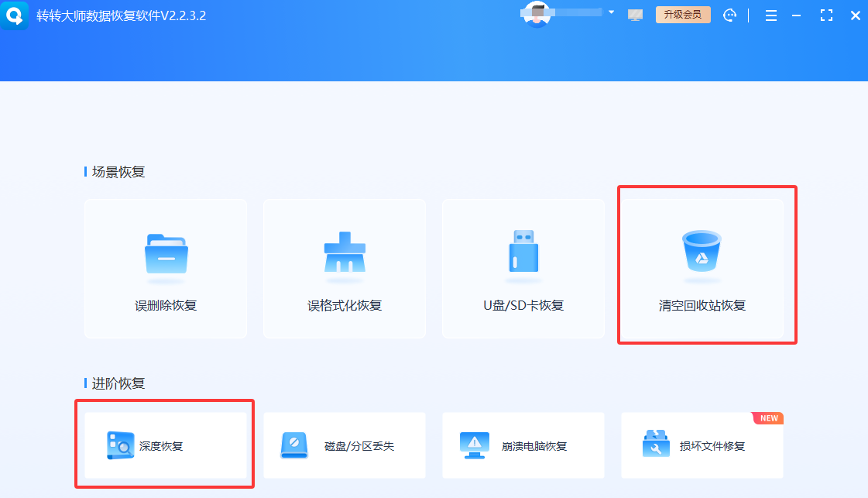The image size is (868, 498).
Task: Click the 升级会员 upgrade button
Action: click(683, 15)
